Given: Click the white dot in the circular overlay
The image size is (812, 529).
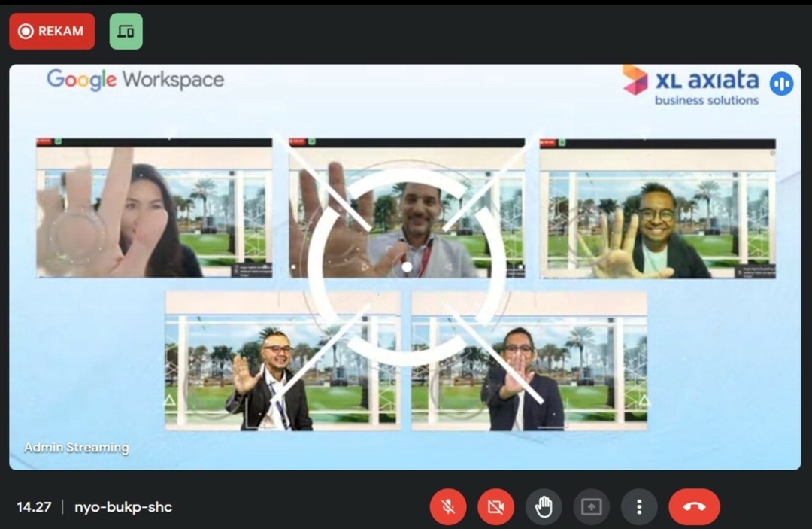Looking at the screenshot, I should pos(407,266).
